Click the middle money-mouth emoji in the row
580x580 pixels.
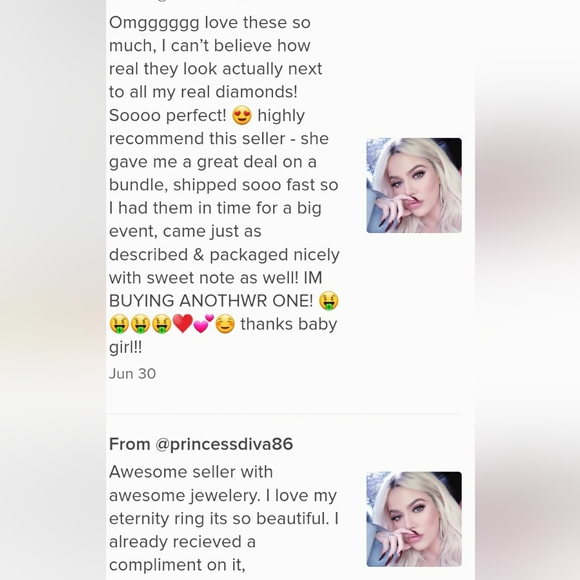140,324
